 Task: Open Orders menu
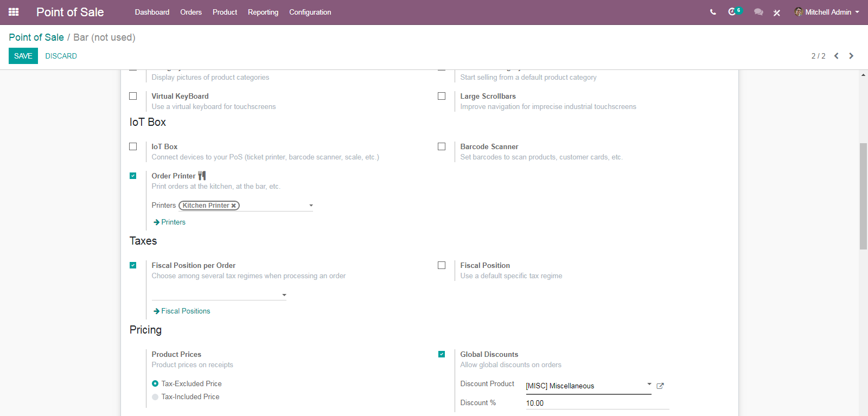coord(191,12)
